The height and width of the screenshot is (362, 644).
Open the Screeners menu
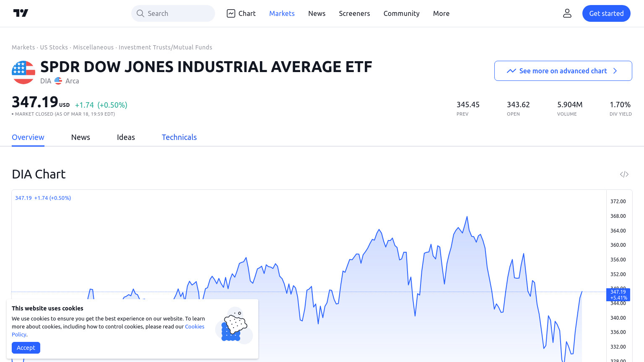(354, 13)
